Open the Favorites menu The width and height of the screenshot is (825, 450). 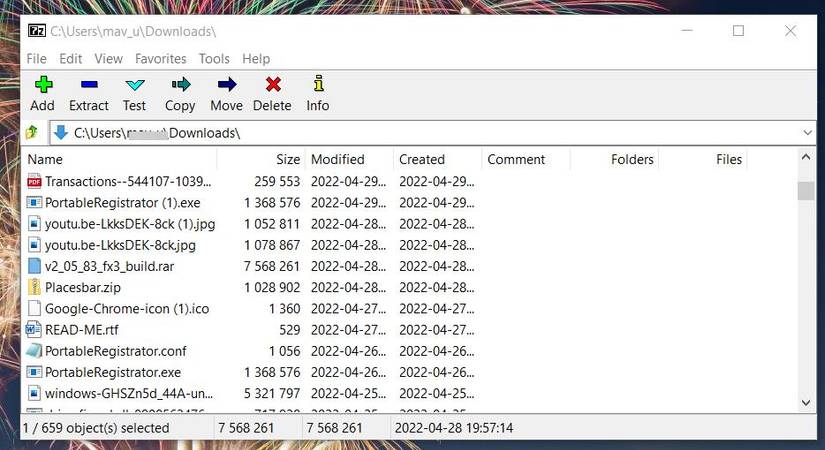160,58
